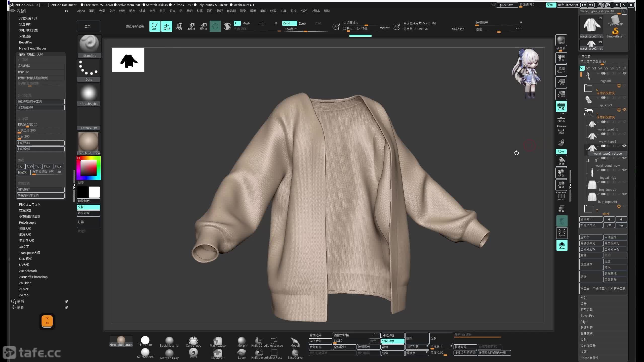Toggle eye of waiyi_type2_retopo subtool
The height and width of the screenshot is (362, 644).
coord(624,146)
